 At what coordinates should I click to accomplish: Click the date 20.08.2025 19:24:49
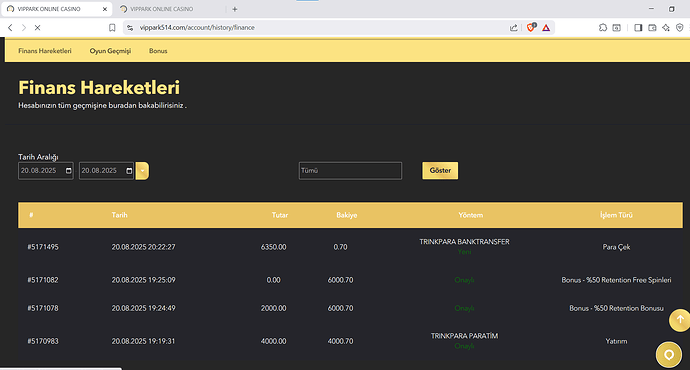pos(143,308)
